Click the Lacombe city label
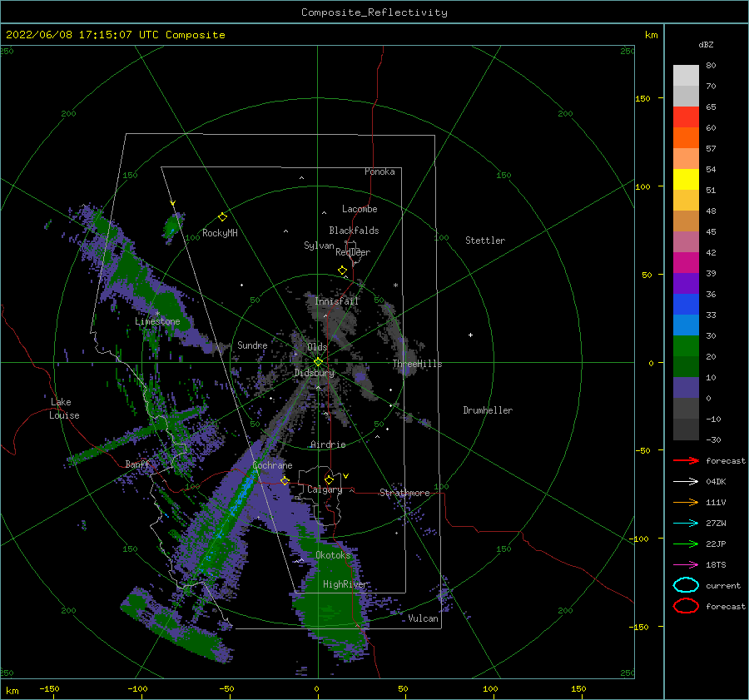 pos(360,209)
